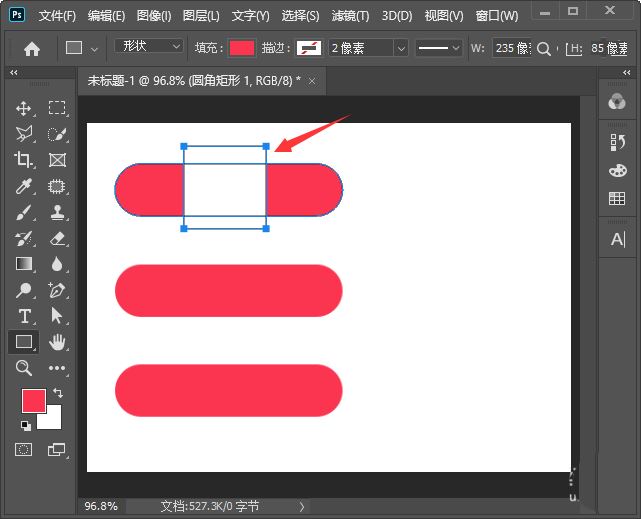Screen dimensions: 641x519
Task: Select the Path Selection tool
Action: [x=57, y=315]
